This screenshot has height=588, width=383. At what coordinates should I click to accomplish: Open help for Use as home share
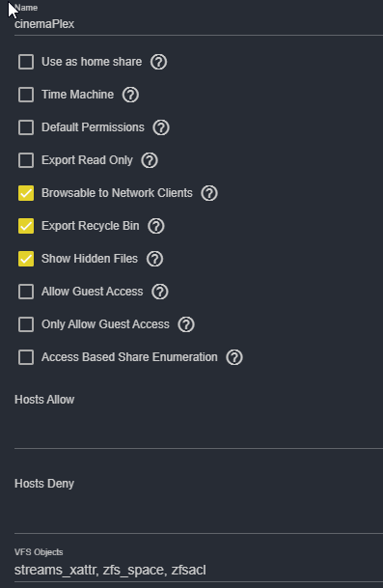coord(158,62)
